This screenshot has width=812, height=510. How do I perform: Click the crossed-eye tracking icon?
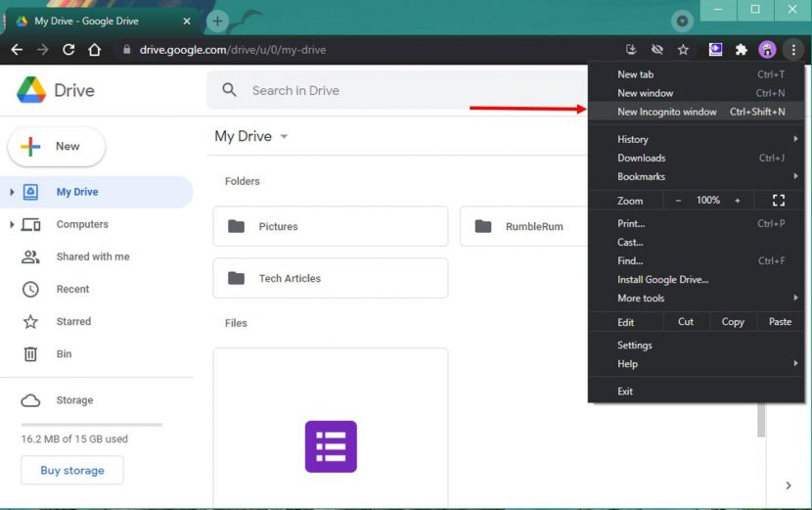(657, 50)
